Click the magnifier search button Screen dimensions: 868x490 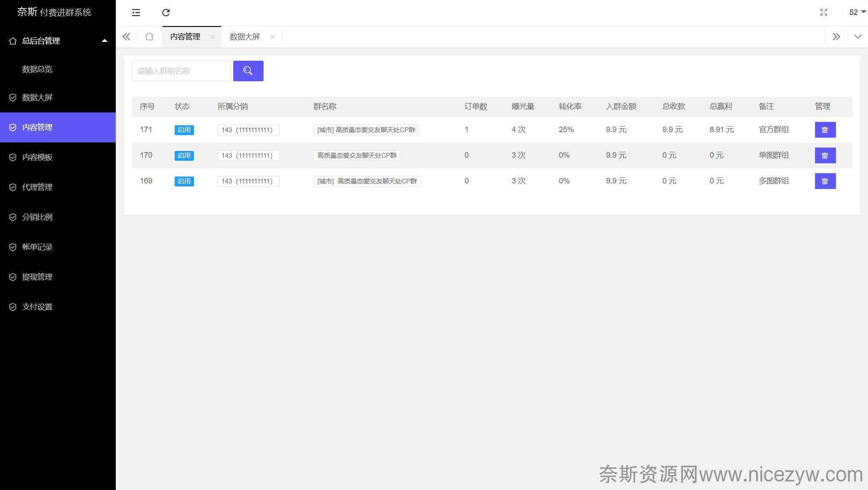248,71
